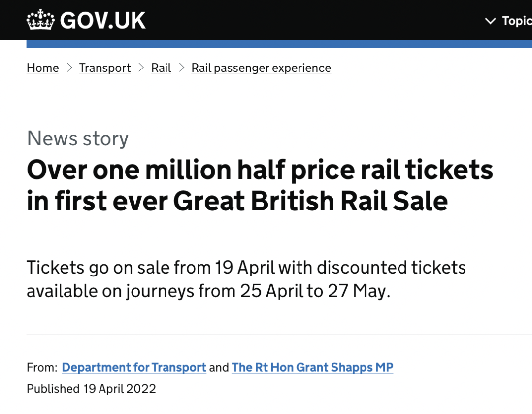Go to the Home breadcrumb

(x=43, y=68)
